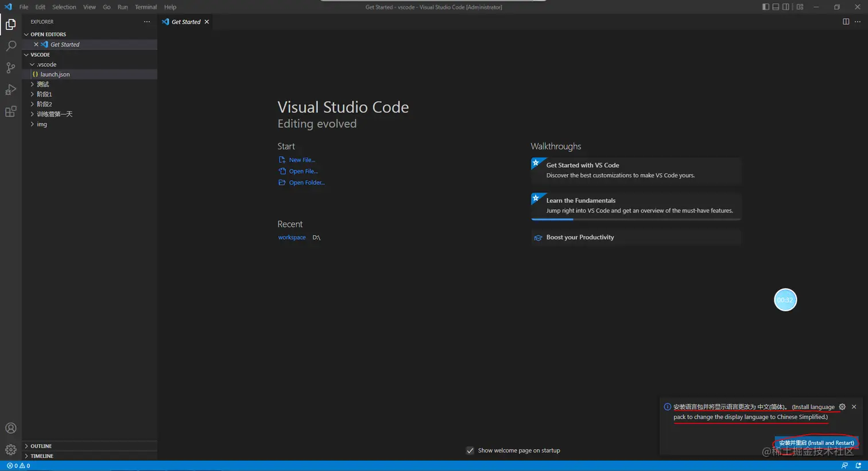Open the notifications bell in status bar
The height and width of the screenshot is (471, 868).
[858, 466]
